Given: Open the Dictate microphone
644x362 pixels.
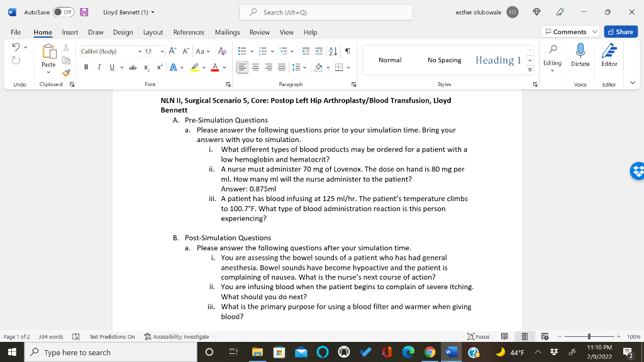Looking at the screenshot, I should tap(580, 55).
